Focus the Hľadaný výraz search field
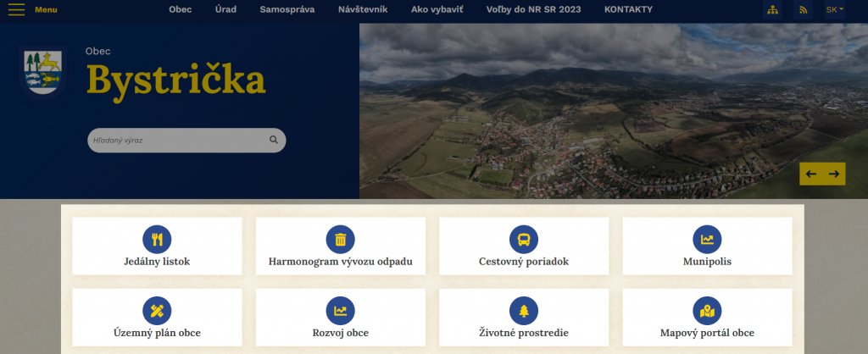Image resolution: width=868 pixels, height=354 pixels. click(186, 141)
